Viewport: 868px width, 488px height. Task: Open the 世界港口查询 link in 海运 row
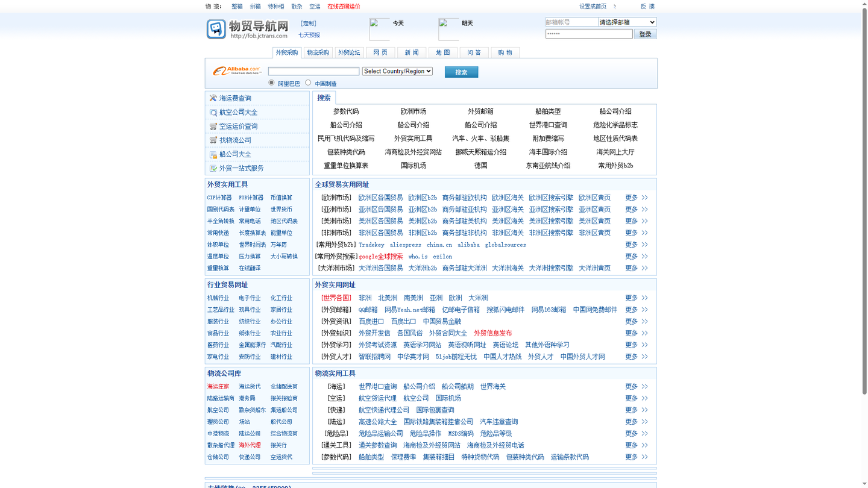tap(378, 387)
